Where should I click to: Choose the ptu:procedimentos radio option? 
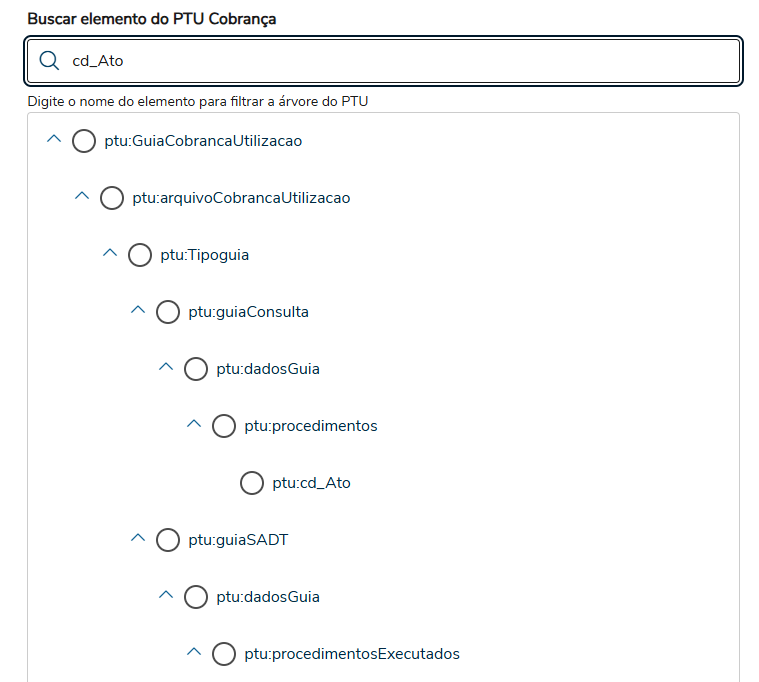224,426
